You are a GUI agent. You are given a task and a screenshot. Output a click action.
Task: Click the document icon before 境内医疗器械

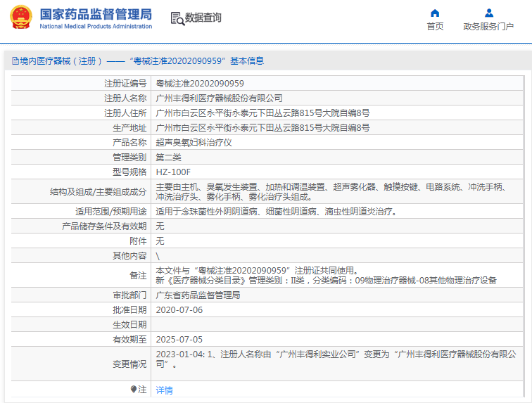point(15,61)
